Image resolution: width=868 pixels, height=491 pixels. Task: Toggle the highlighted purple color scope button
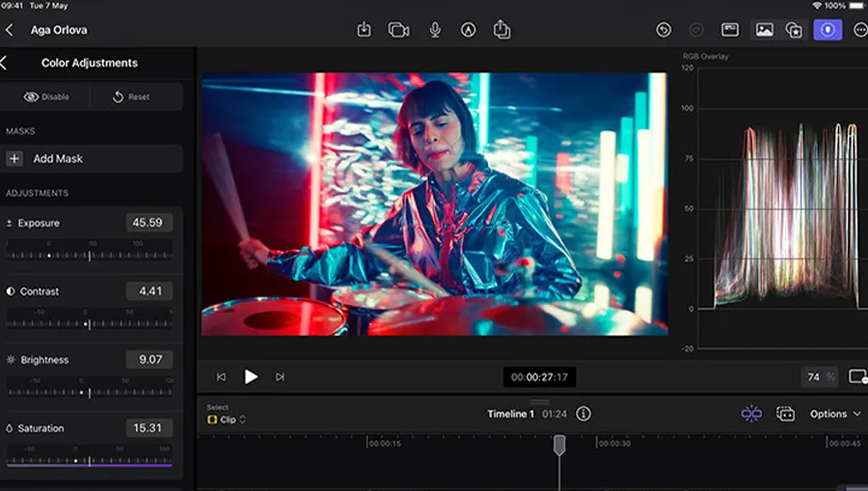click(827, 30)
